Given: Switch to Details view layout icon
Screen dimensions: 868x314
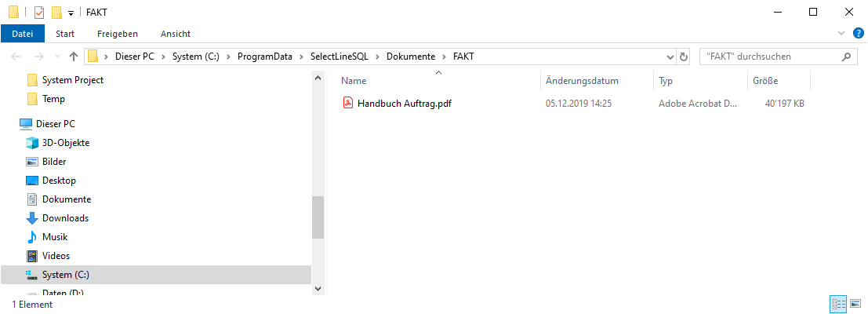Looking at the screenshot, I should coord(837,304).
